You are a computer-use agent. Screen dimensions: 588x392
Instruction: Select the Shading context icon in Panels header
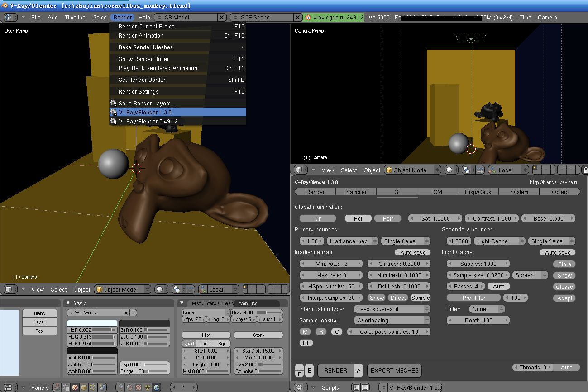click(x=75, y=387)
